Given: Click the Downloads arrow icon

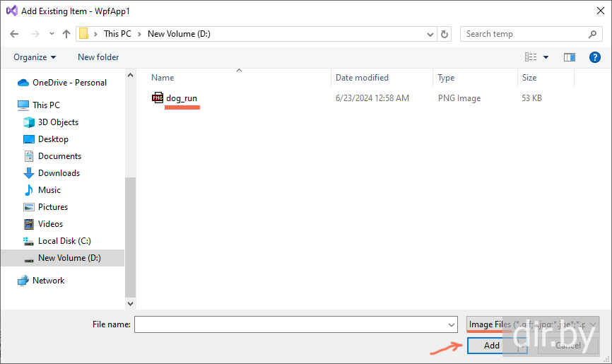Looking at the screenshot, I should [x=29, y=173].
